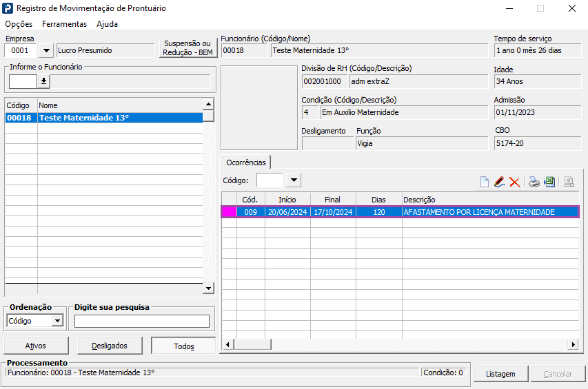Click the Nome column header in employee list
This screenshot has height=389, width=588.
(120, 105)
